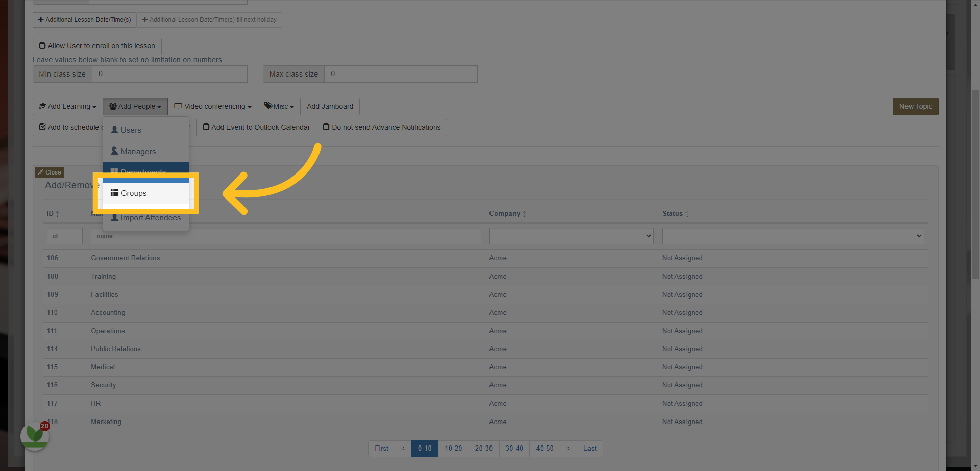Select page range 30-40
The width and height of the screenshot is (980, 471).
[x=514, y=449]
